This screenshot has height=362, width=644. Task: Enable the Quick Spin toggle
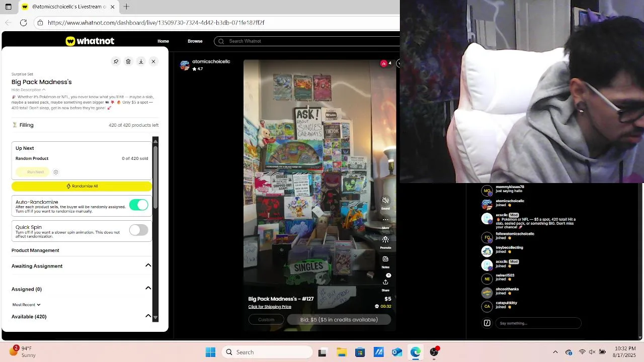pos(138,230)
